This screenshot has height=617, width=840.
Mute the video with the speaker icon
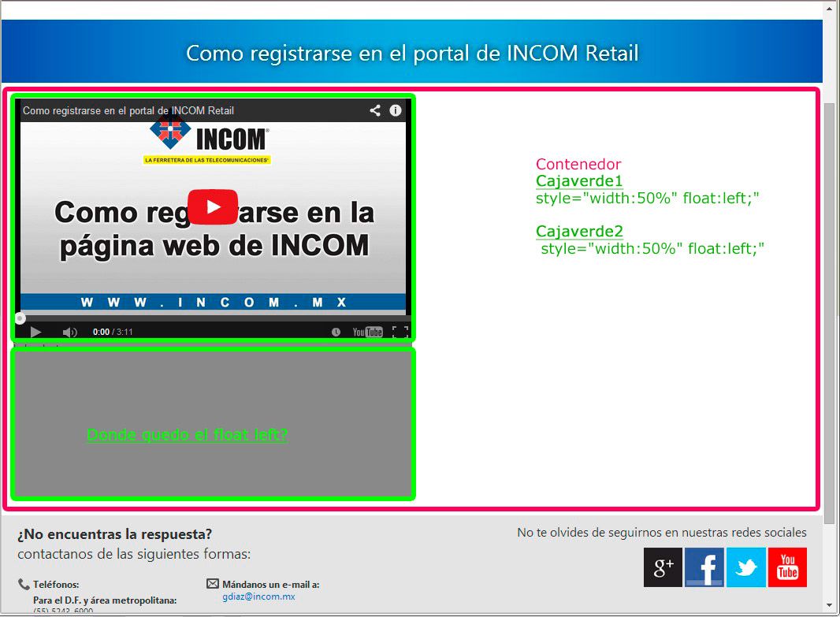(x=69, y=332)
